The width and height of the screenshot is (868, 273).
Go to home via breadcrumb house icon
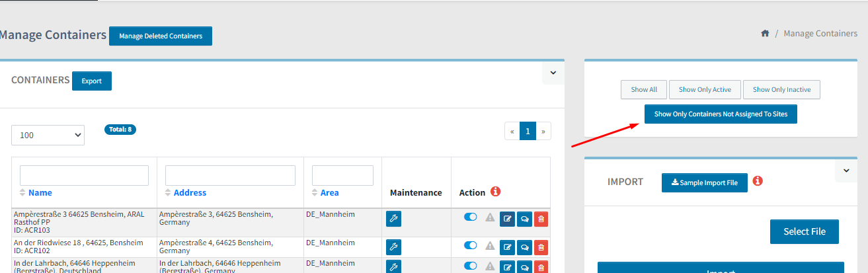coord(765,33)
